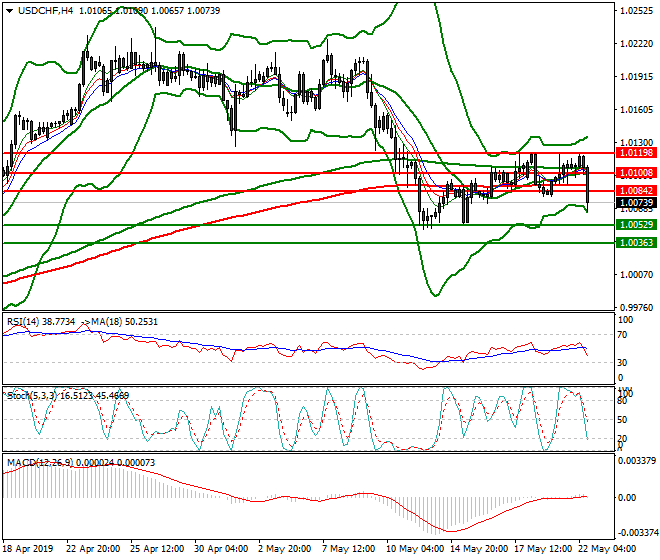Select the -0.003374 MACD scale value
Screen dimensions: 660x560
(x=637, y=533)
